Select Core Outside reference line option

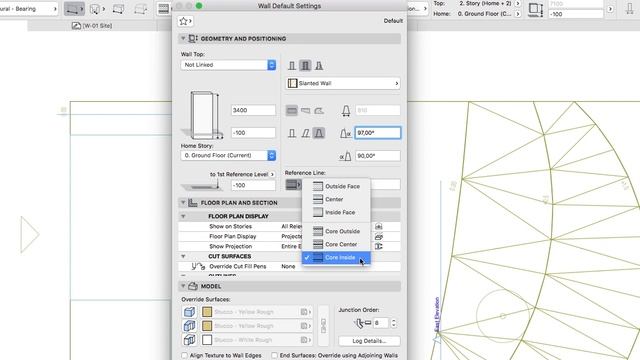[x=336, y=231]
